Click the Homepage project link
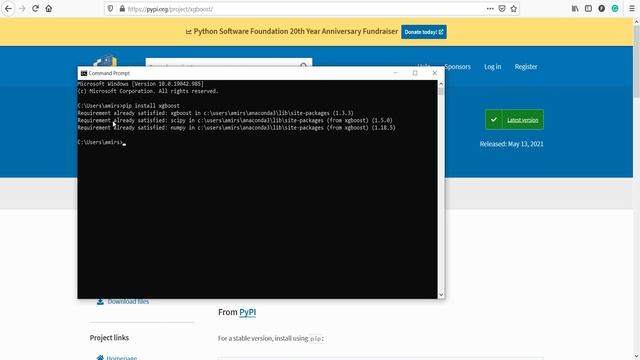 coord(122,358)
